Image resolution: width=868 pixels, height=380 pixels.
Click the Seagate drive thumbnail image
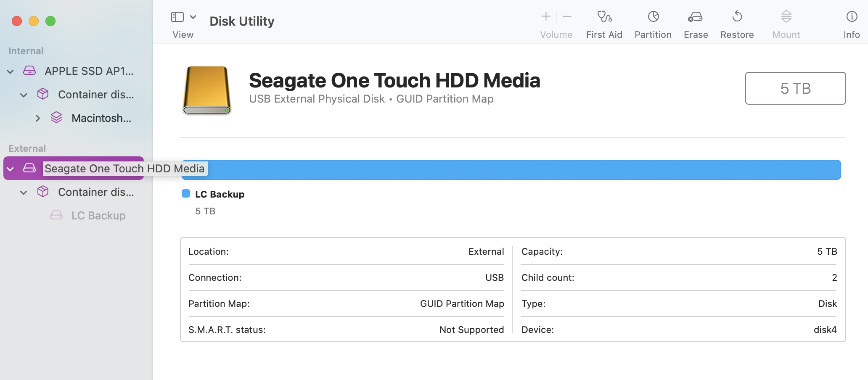tap(207, 90)
